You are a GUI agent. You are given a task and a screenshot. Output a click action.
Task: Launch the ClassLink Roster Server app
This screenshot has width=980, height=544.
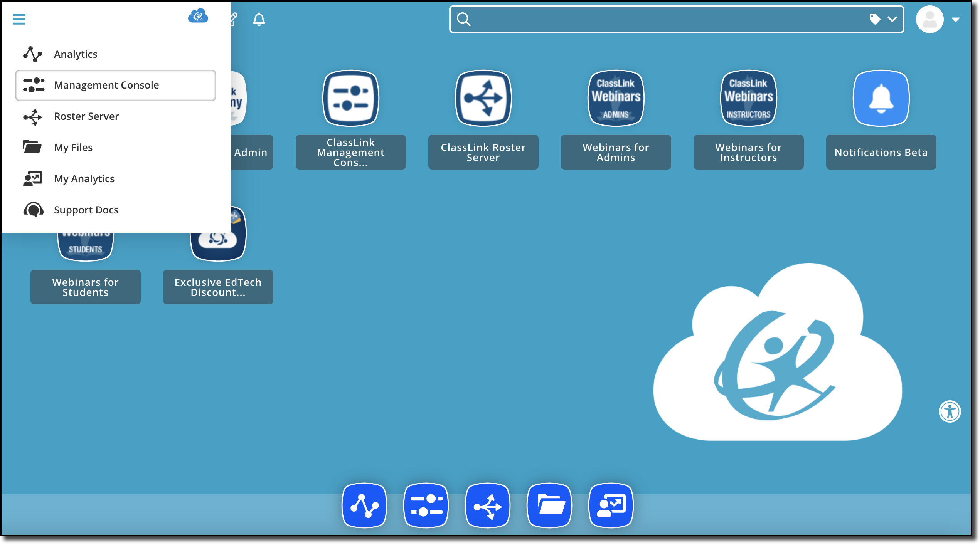[x=483, y=119]
